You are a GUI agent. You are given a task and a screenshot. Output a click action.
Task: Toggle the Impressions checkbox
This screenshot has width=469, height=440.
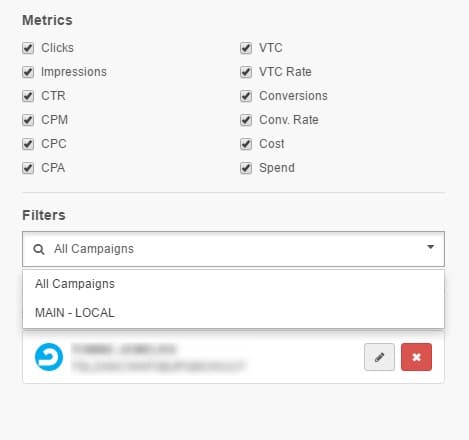pyautogui.click(x=28, y=72)
